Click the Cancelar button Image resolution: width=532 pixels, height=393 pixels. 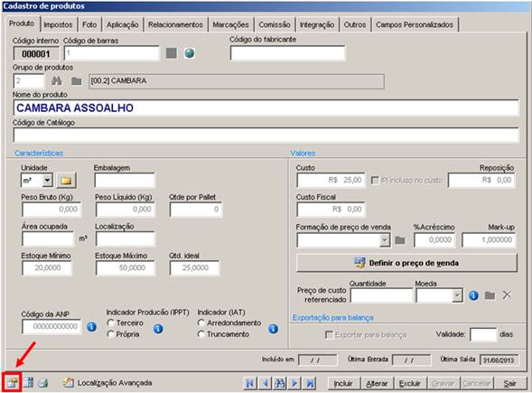tap(477, 383)
